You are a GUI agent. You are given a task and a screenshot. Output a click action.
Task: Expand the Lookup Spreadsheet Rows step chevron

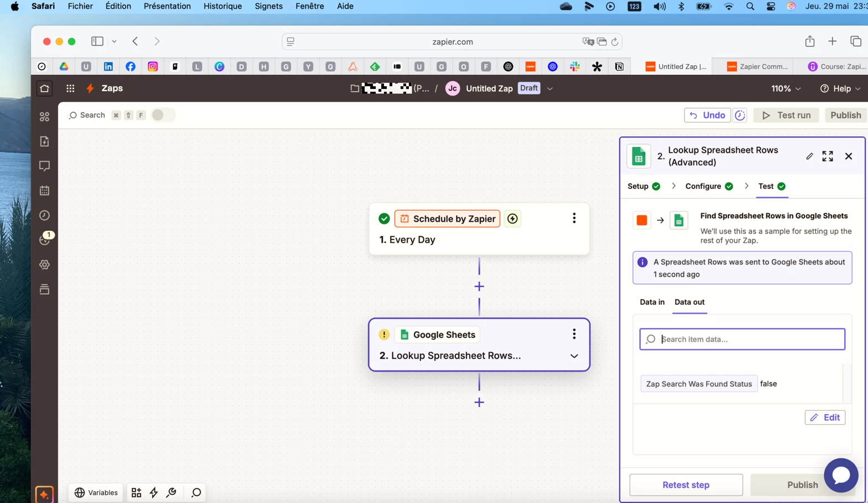point(574,356)
